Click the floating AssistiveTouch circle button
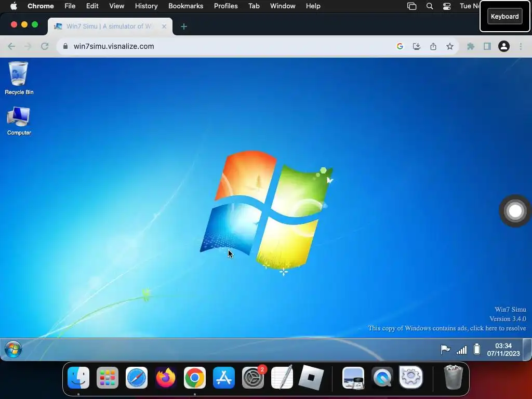Screen dimensions: 532x399 (515, 211)
